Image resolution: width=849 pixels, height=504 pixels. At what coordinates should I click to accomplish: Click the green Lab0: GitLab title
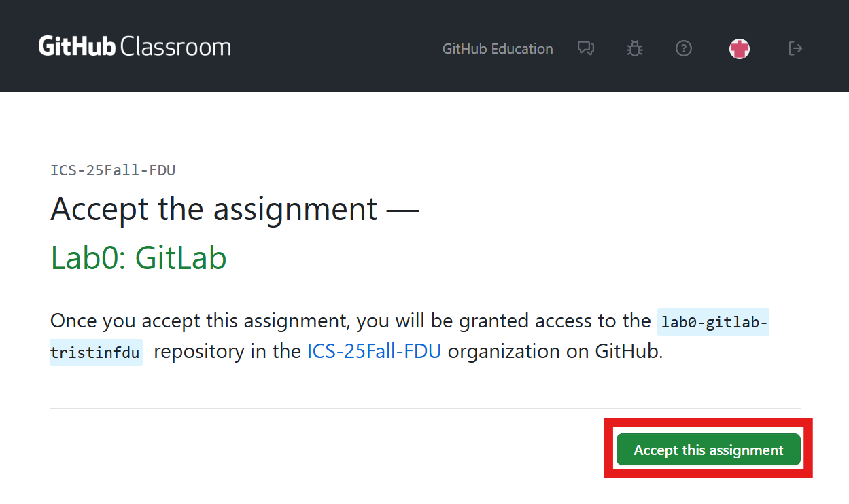coord(139,258)
